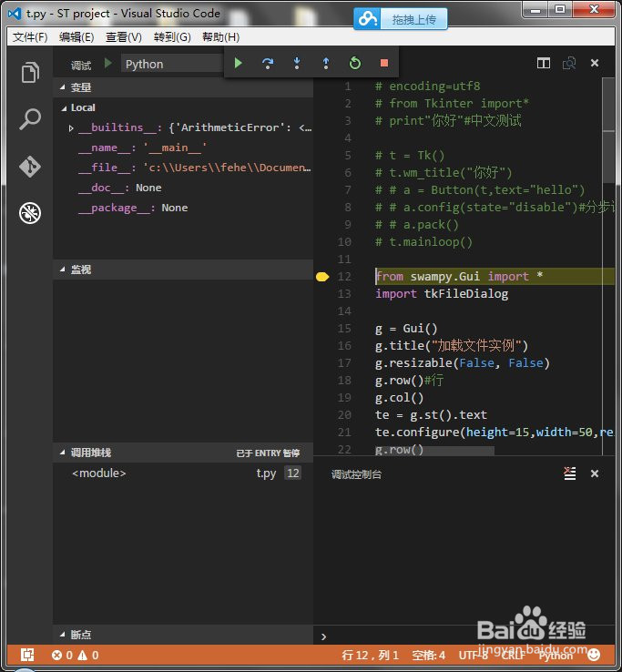Change the Python language mode in the status bar
The image size is (622, 672).
556,655
